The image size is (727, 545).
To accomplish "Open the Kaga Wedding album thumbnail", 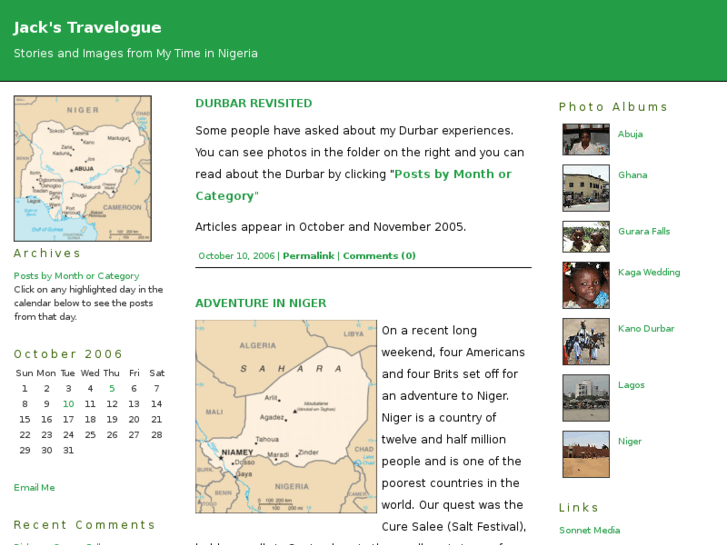I will coord(586,285).
